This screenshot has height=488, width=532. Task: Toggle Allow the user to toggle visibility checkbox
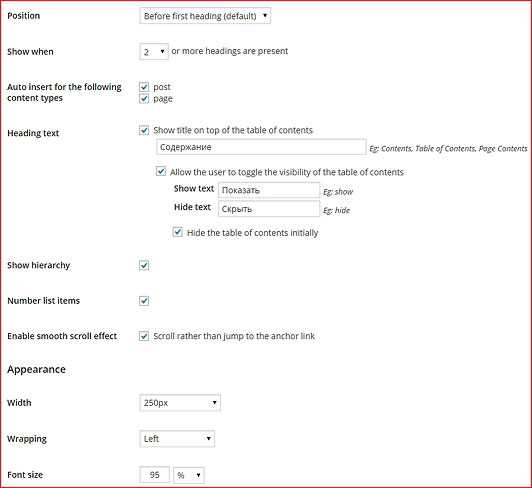point(160,171)
